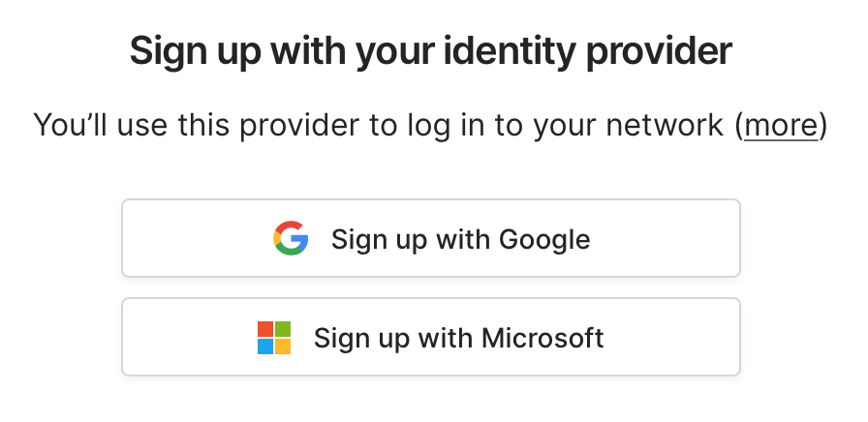Click the yellow square of Microsoft logo
868x422 pixels.
coord(283,347)
